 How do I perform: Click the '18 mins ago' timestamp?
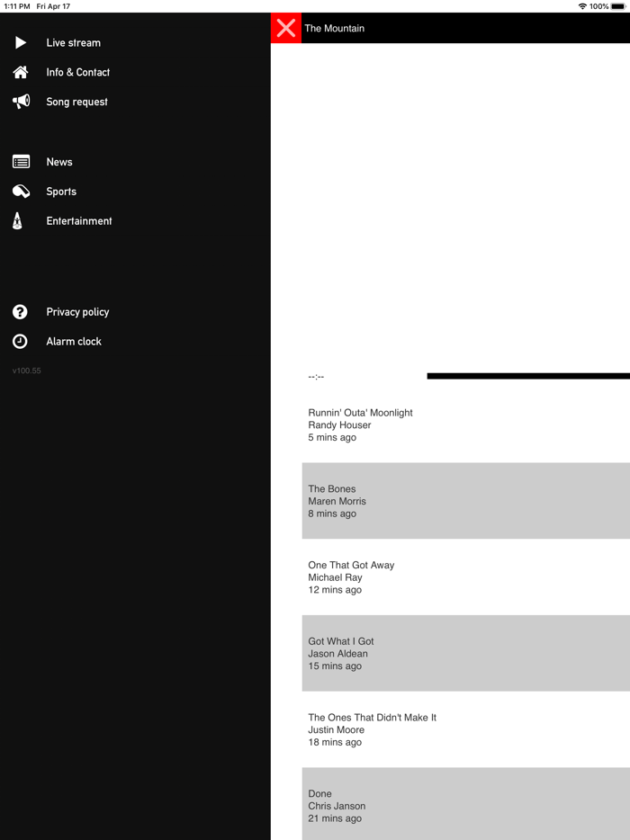tap(335, 742)
